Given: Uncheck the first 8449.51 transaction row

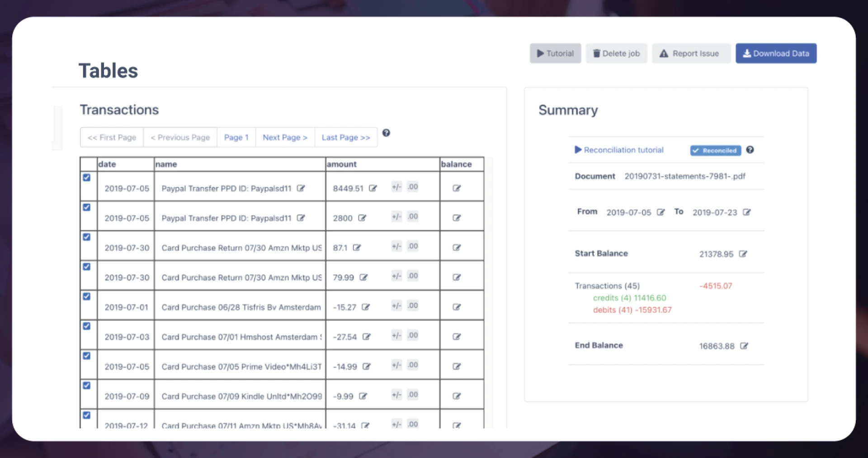Looking at the screenshot, I should 87,177.
